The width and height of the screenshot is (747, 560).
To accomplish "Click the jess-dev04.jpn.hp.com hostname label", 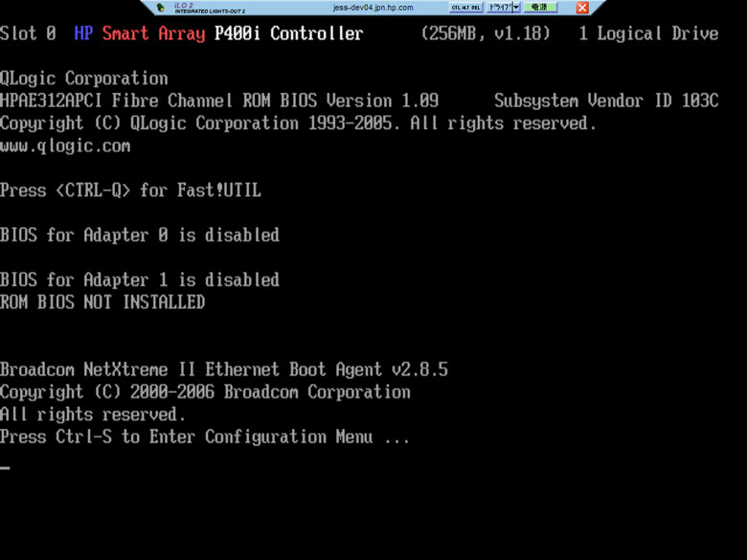I will pos(373,8).
